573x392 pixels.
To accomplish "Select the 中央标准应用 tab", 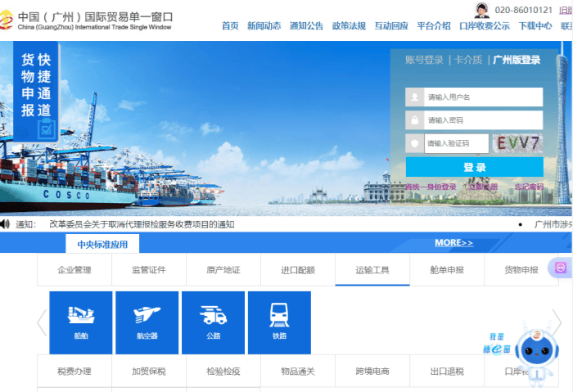I will (102, 244).
